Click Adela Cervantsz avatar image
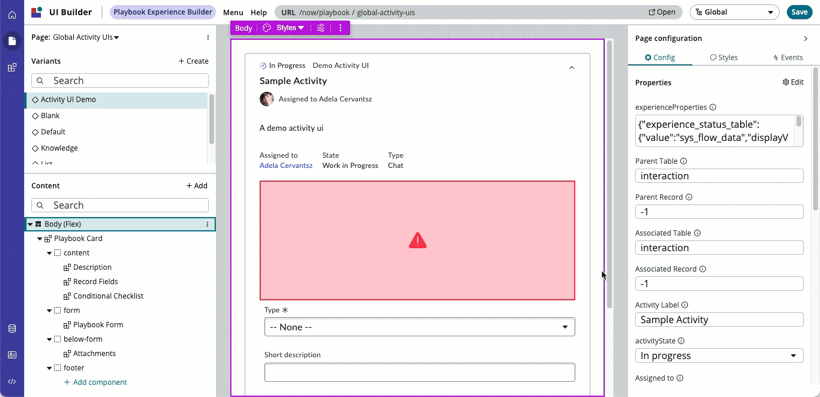The image size is (820, 397). 267,99
